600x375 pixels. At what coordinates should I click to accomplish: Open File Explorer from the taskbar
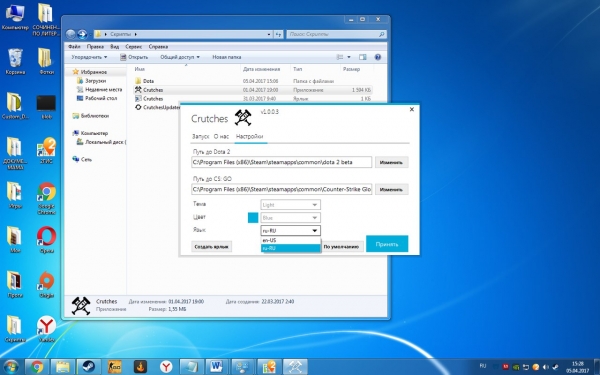click(x=63, y=367)
